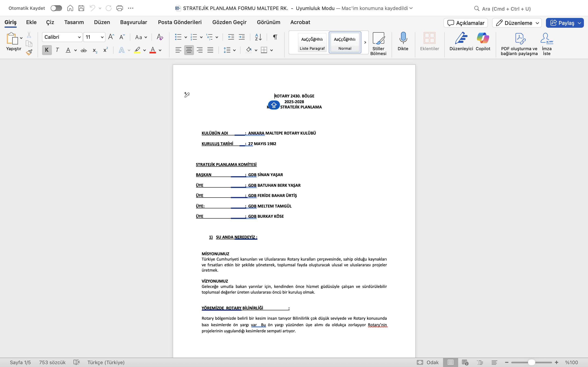Expand the font size dropdown
588x367 pixels.
click(x=102, y=37)
